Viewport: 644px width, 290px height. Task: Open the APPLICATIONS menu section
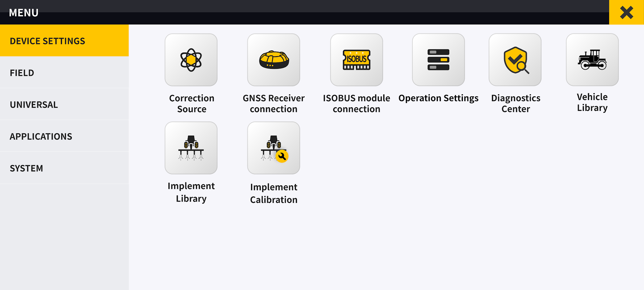pos(64,136)
